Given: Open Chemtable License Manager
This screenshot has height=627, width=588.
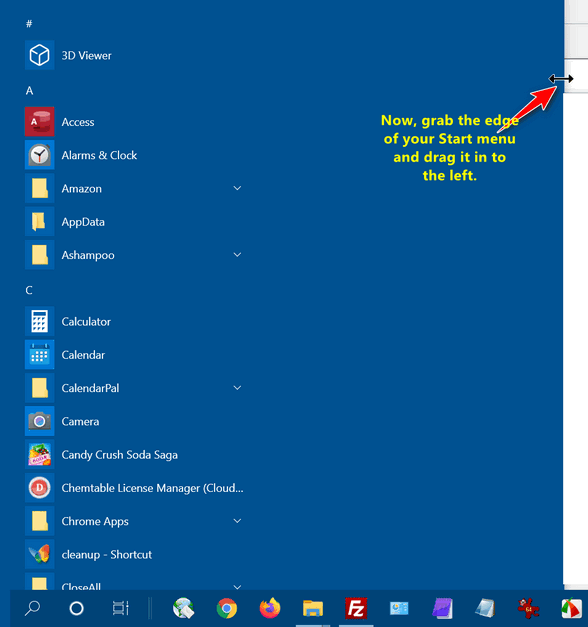Looking at the screenshot, I should click(x=134, y=488).
